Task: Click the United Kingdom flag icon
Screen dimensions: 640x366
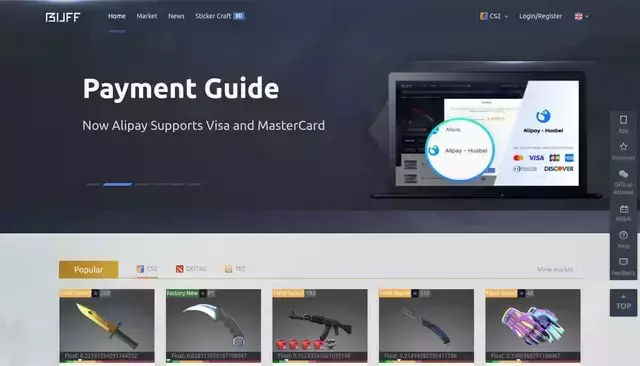Action: tap(578, 16)
